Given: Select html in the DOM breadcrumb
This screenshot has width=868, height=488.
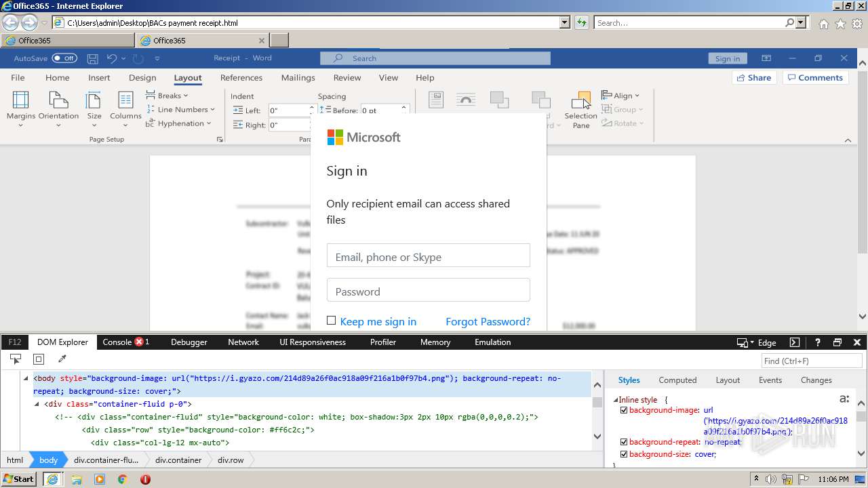Looking at the screenshot, I should [15, 460].
